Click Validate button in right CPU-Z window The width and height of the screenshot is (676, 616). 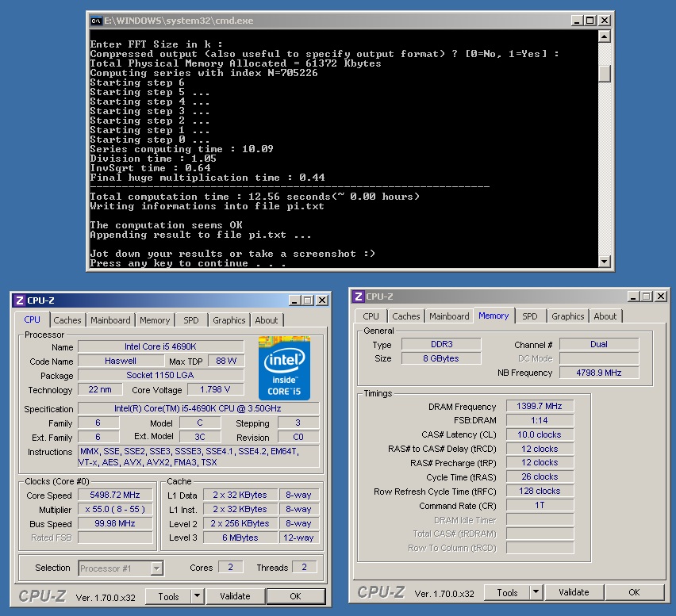[x=574, y=592]
